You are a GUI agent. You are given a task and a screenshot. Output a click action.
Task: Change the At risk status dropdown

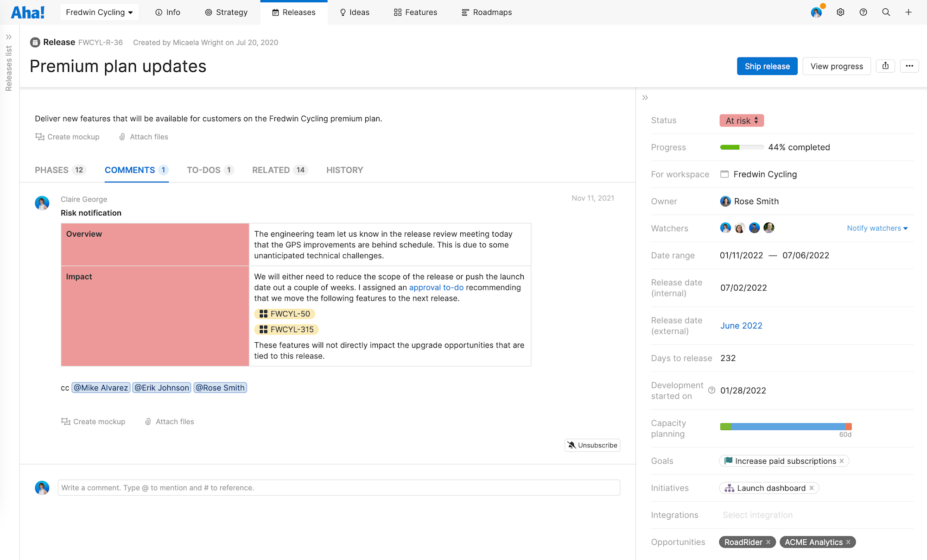tap(742, 120)
